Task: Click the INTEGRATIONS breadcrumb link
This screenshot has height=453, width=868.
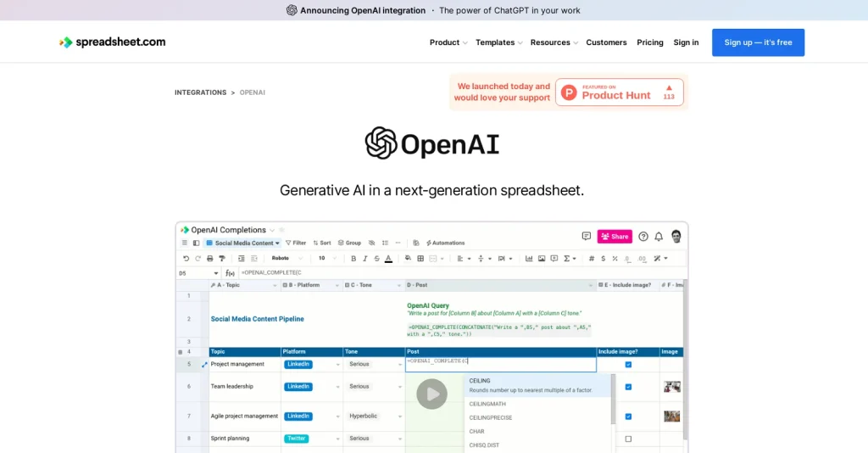Action: (200, 92)
